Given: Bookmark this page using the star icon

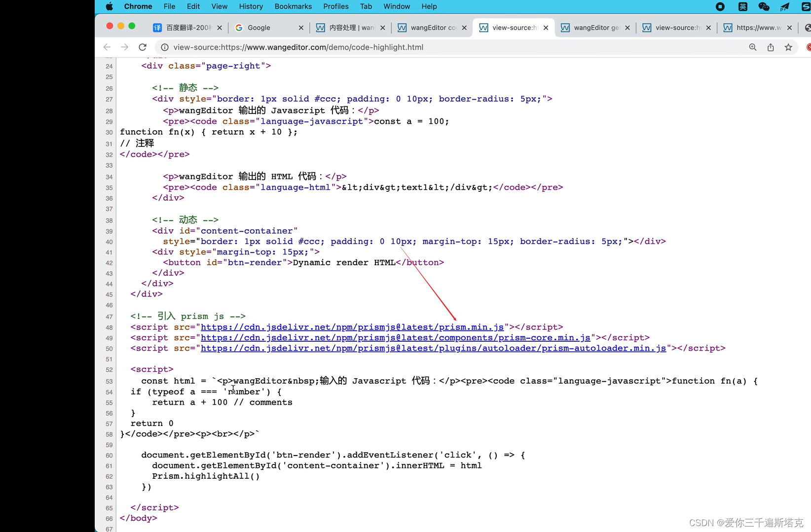Looking at the screenshot, I should (x=788, y=47).
